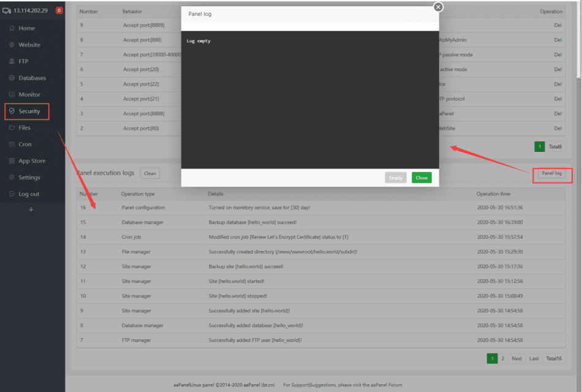The width and height of the screenshot is (582, 392).
Task: Click the red notification badge at top left
Action: (58, 10)
